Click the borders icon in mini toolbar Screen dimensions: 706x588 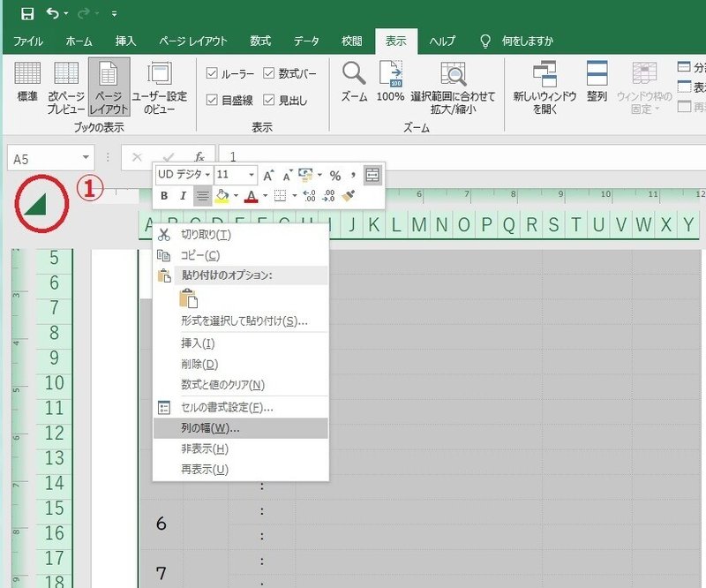tap(281, 195)
